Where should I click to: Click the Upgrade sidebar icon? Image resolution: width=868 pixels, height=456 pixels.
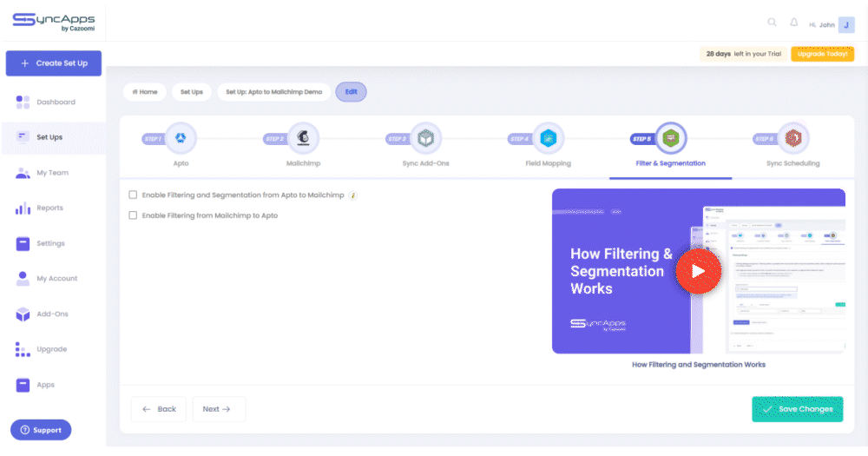[x=23, y=349]
